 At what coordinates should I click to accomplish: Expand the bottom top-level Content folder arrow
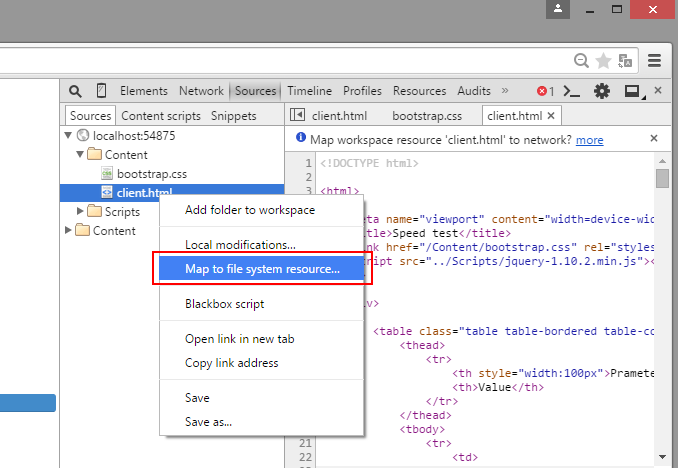68,230
